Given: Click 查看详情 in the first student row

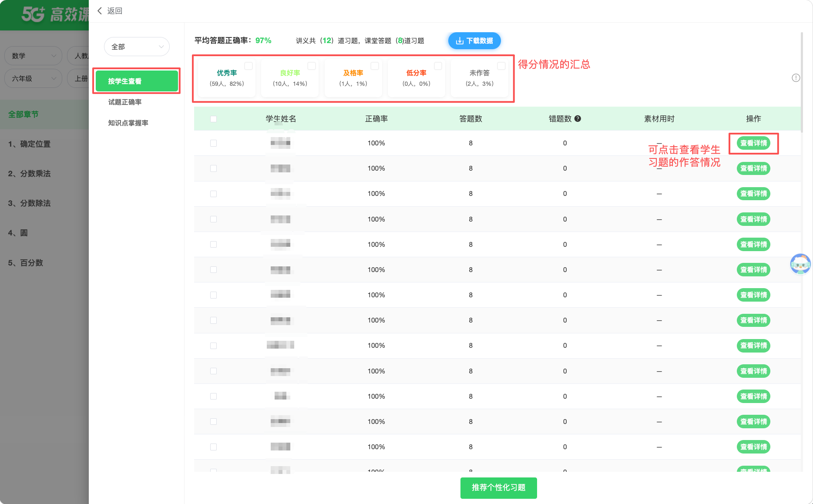Looking at the screenshot, I should (753, 143).
